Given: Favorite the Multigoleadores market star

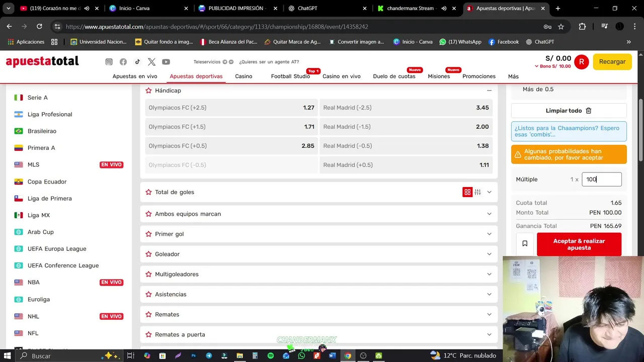Looking at the screenshot, I should click(148, 274).
